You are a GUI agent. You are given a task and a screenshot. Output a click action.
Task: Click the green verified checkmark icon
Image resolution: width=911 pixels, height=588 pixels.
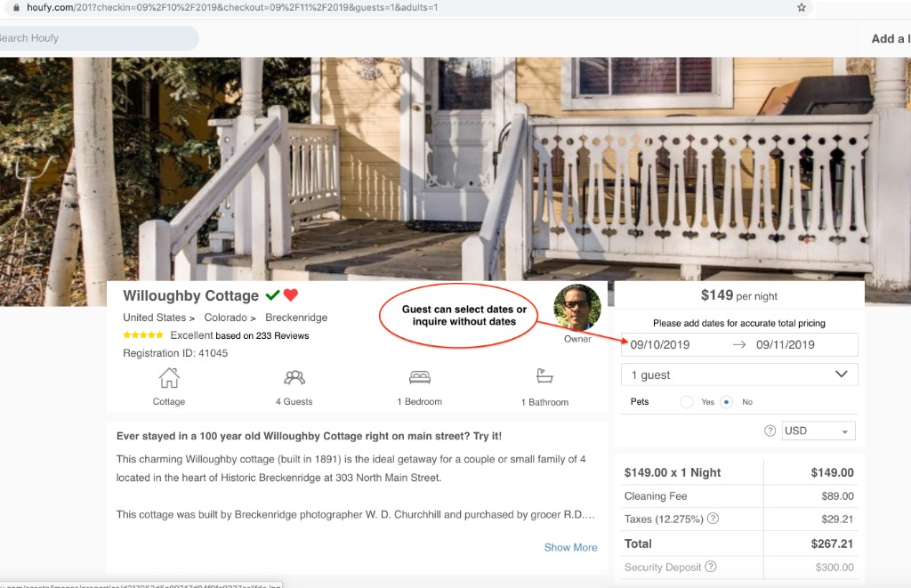coord(272,295)
